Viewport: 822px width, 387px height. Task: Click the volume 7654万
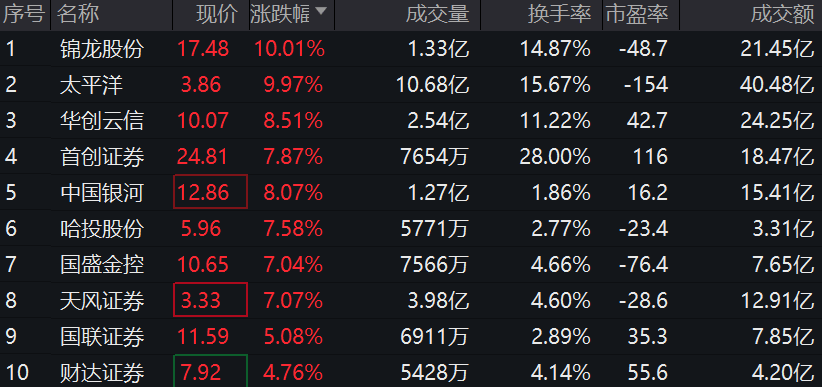click(435, 157)
